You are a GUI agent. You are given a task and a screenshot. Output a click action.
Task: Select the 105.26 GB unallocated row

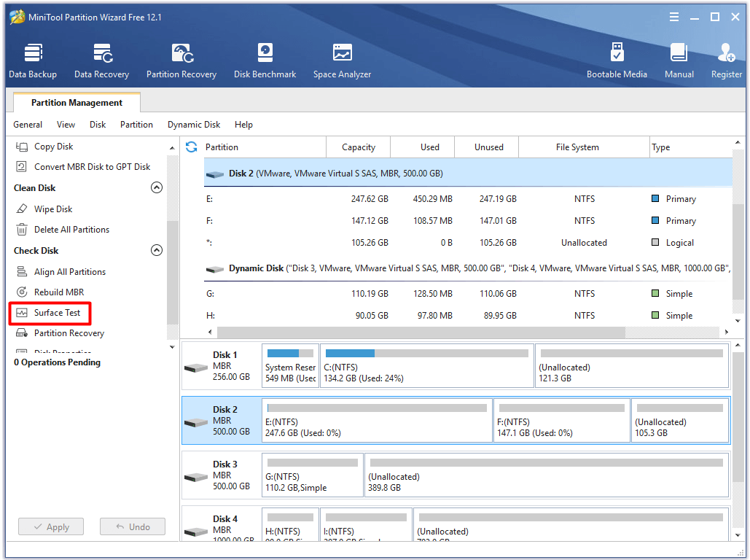pyautogui.click(x=468, y=243)
